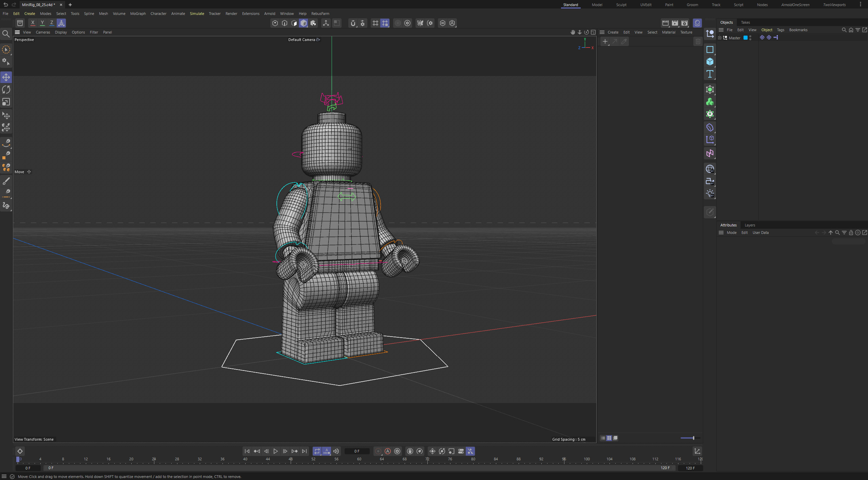This screenshot has height=480, width=868.
Task: Click the Texture mode checkered cube icon
Action: tap(313, 23)
